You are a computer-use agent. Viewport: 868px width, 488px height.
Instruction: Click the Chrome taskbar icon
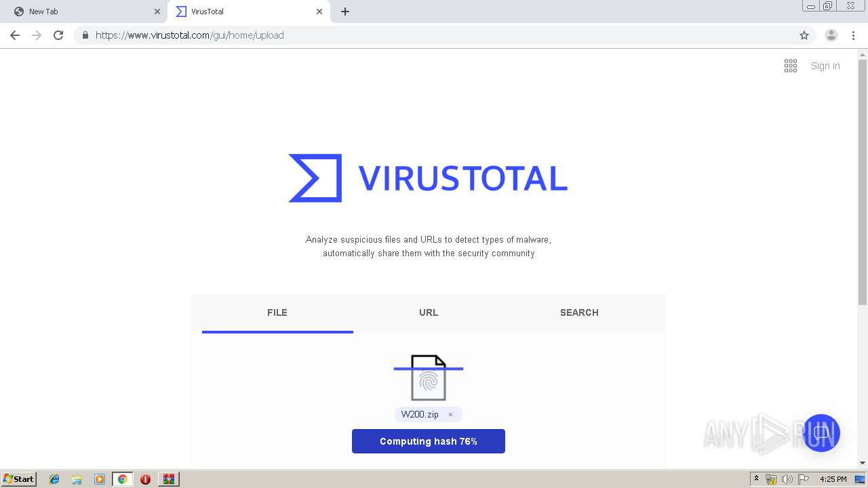[x=123, y=479]
